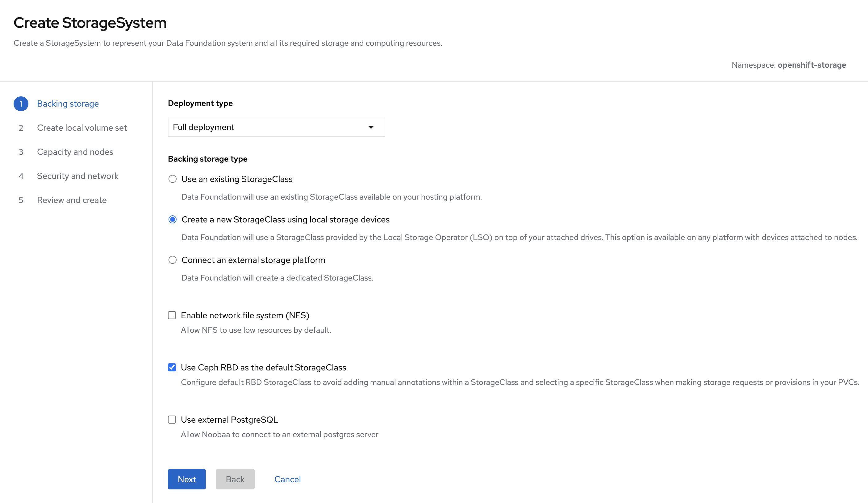Click the step 2 number indicator
868x503 pixels.
(21, 128)
